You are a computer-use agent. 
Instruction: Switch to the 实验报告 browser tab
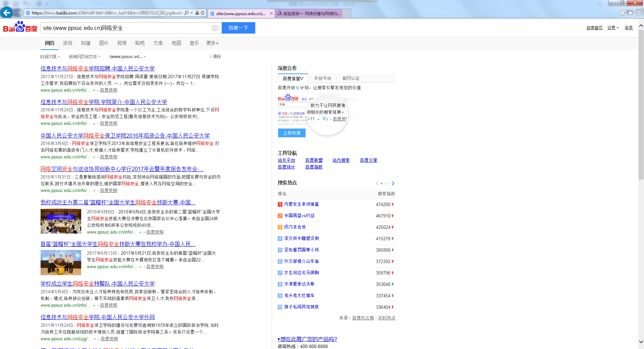pyautogui.click(x=309, y=13)
